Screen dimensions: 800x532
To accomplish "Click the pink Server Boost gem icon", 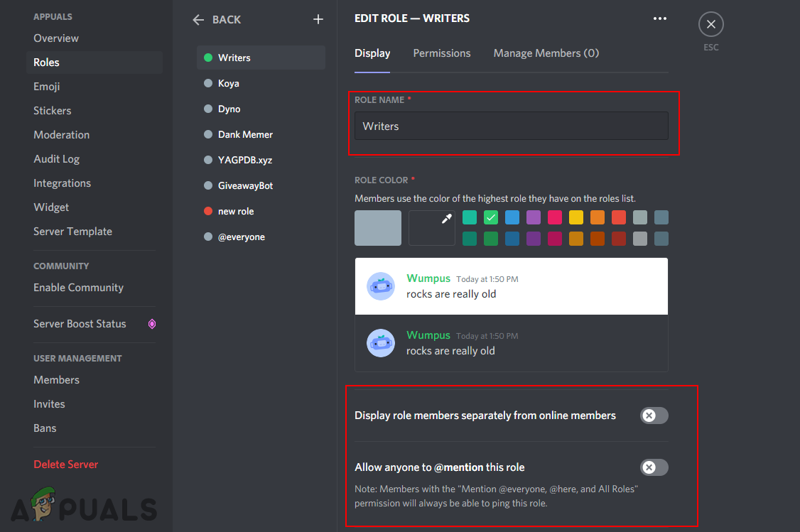I will tap(152, 324).
